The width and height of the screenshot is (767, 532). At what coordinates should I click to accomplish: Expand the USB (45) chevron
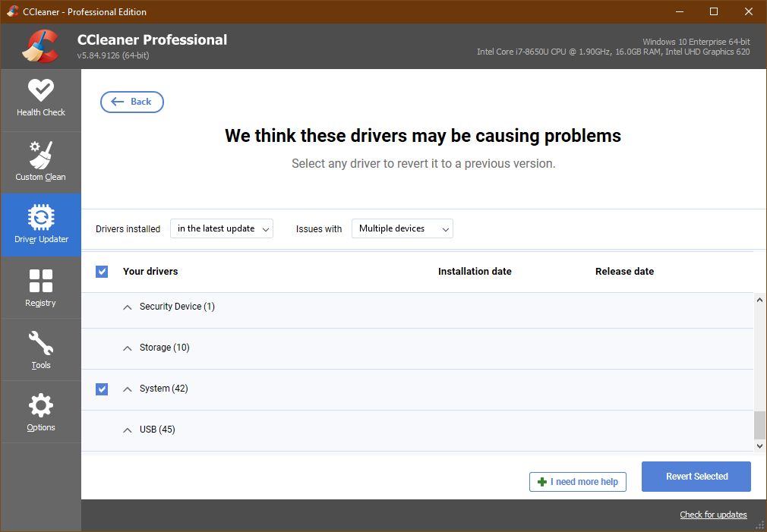click(x=127, y=430)
